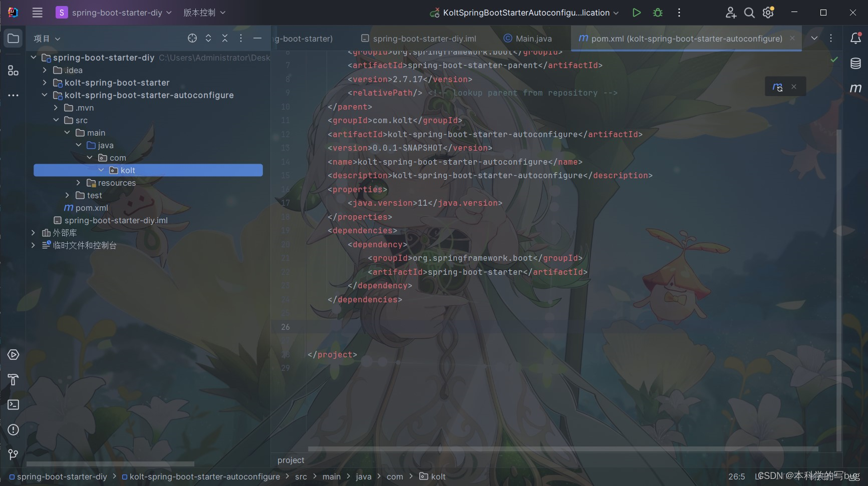Click project XML breadcrumb below editor

point(291,460)
